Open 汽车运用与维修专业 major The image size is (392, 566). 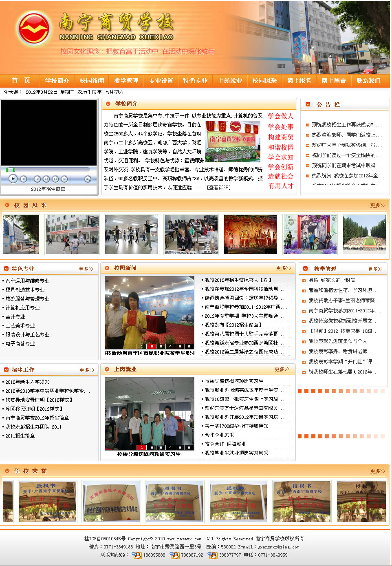coord(27,281)
